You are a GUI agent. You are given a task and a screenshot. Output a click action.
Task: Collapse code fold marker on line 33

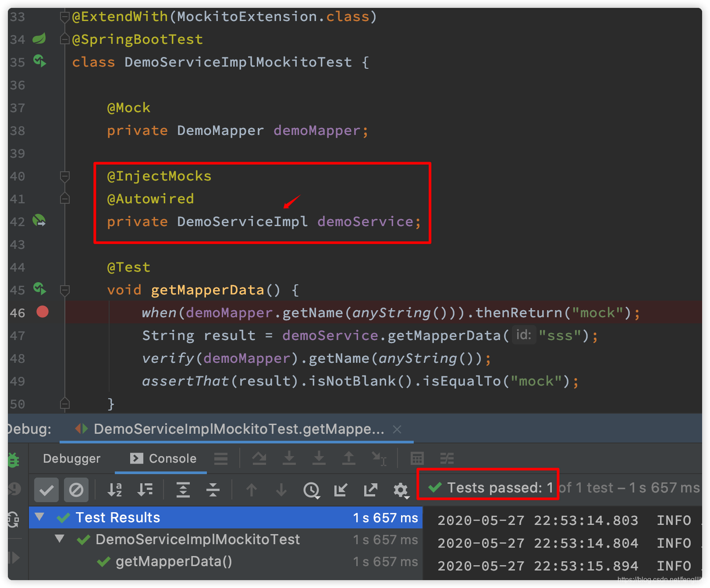(x=65, y=17)
